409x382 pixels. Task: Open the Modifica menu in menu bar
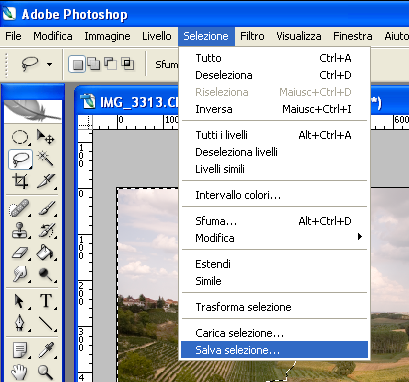point(53,36)
